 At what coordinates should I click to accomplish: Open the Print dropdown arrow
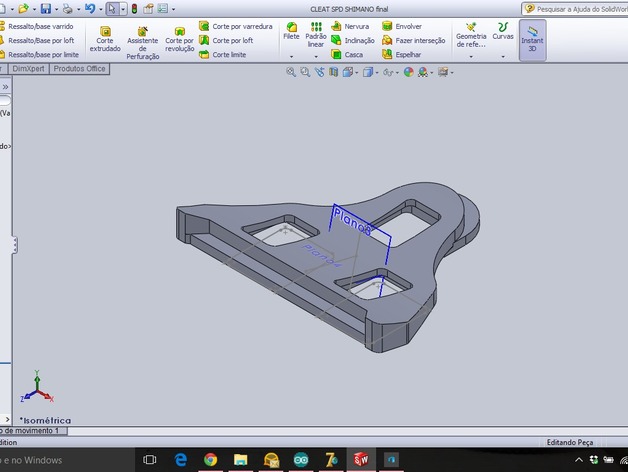[78, 9]
